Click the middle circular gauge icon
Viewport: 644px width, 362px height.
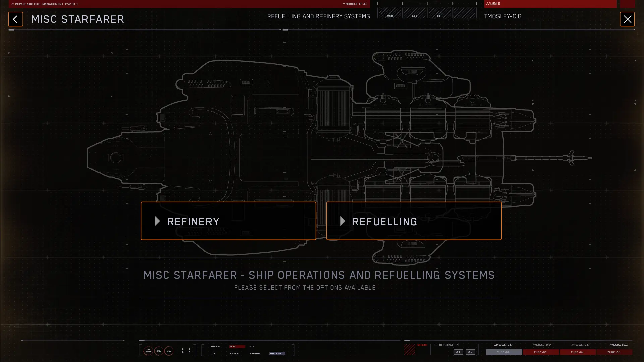(x=159, y=351)
